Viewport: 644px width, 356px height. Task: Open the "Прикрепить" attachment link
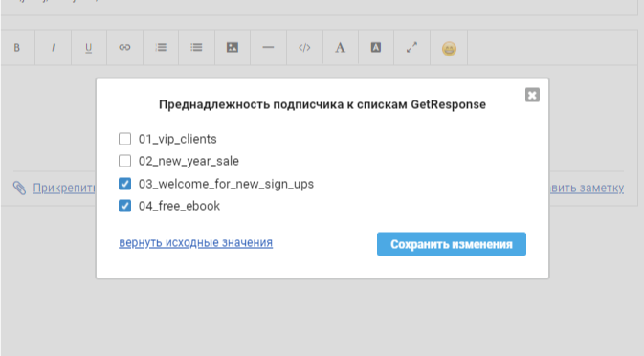[x=64, y=188]
